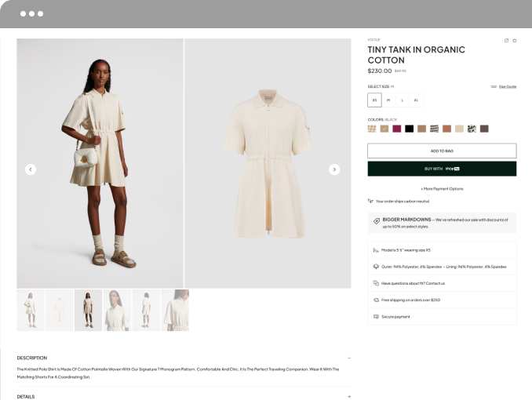Screen dimensions: 532x400
Task: Click Add to Bag button
Action: [442, 151]
